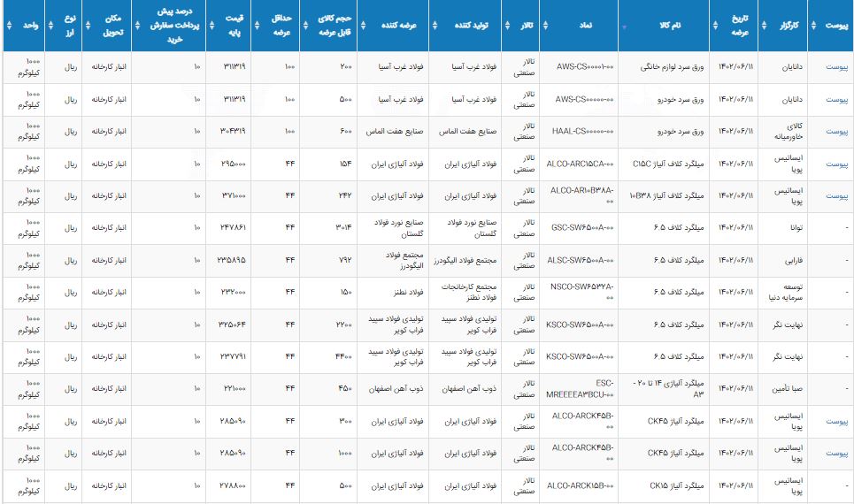Click broker name کالای خاورمیانه
The width and height of the screenshot is (854, 504).
789,131
